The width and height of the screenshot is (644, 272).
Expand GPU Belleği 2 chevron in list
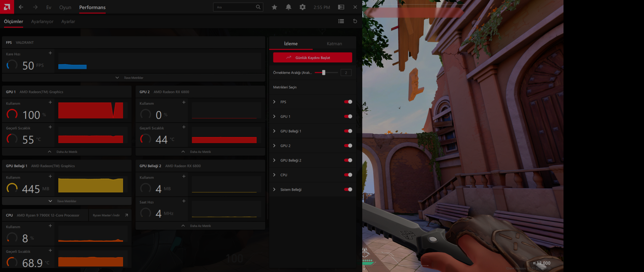[274, 160]
